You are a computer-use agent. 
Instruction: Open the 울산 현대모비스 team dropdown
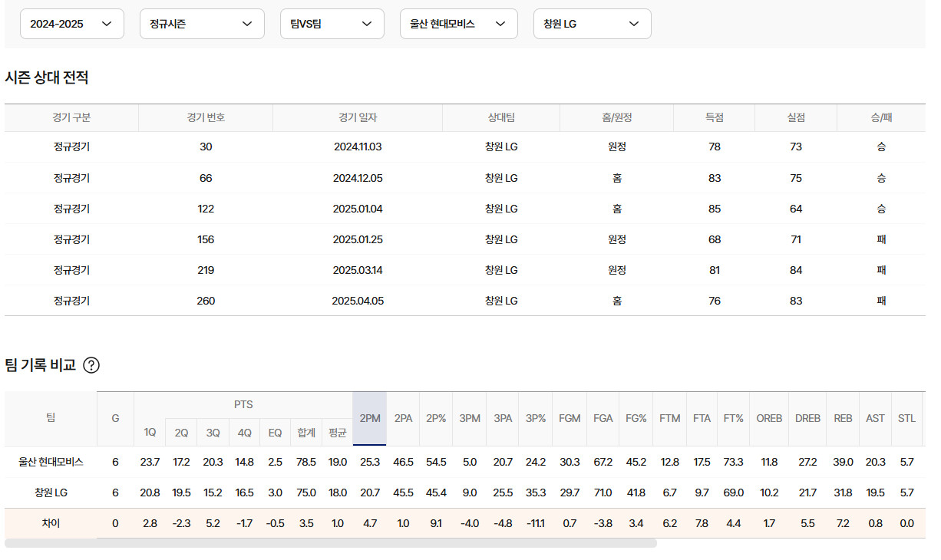coord(458,24)
